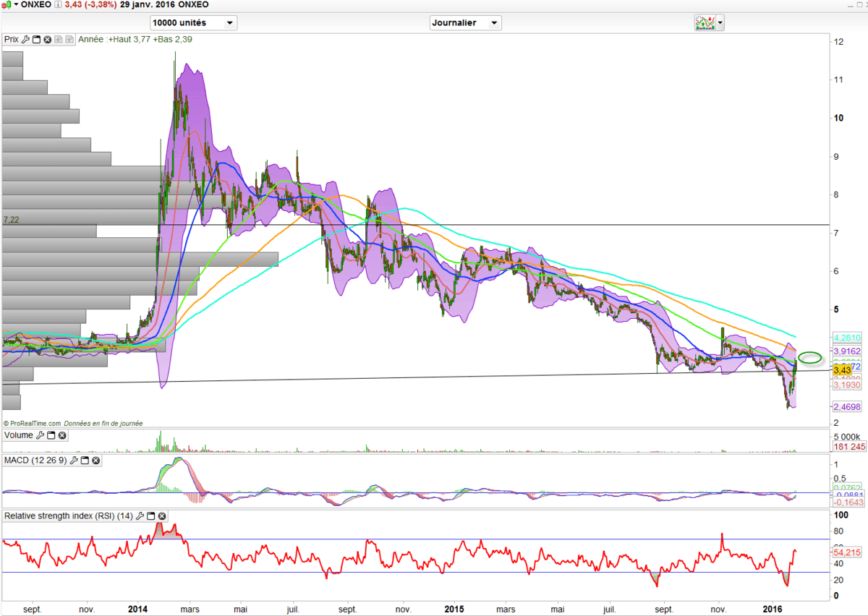This screenshot has width=868, height=616.
Task: Open the 10000 unités dropdown
Action: pos(193,23)
